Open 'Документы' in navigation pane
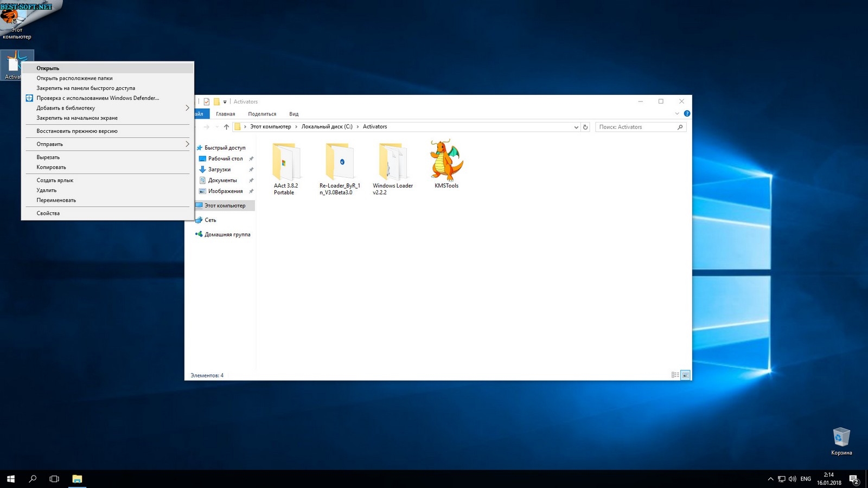The height and width of the screenshot is (488, 868). coord(222,180)
